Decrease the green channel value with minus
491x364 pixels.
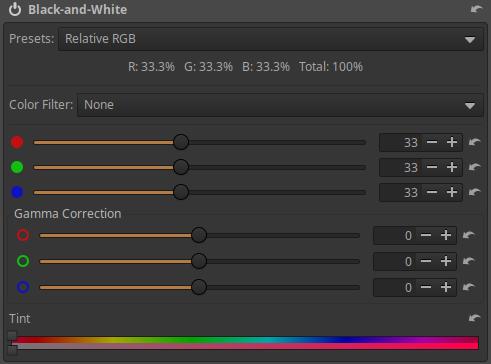coord(432,167)
